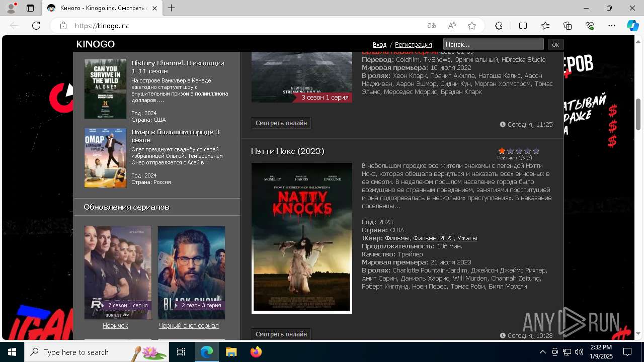This screenshot has width=644, height=362.
Task: Click the Новичок link
Action: (115, 326)
